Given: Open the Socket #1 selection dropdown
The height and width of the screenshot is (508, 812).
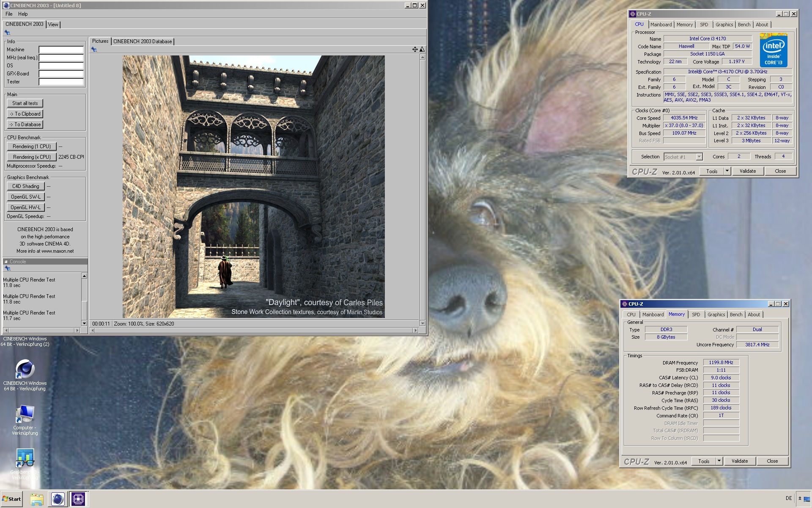Looking at the screenshot, I should click(699, 157).
